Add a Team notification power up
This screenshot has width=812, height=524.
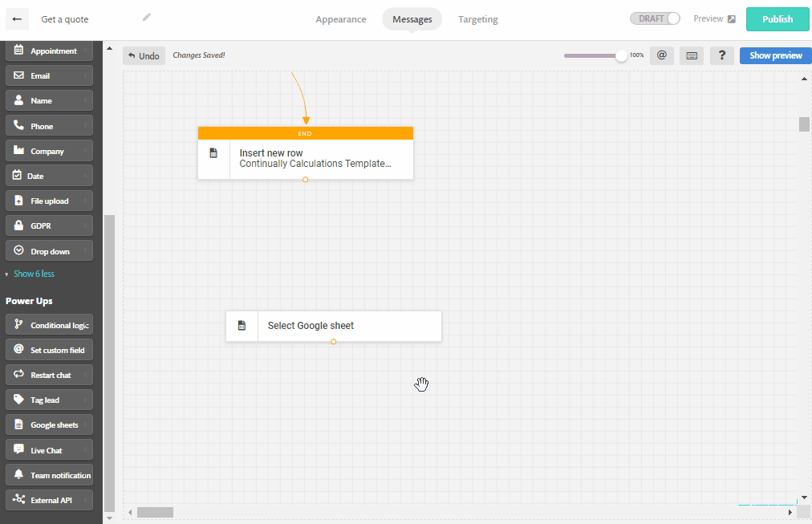(49, 475)
